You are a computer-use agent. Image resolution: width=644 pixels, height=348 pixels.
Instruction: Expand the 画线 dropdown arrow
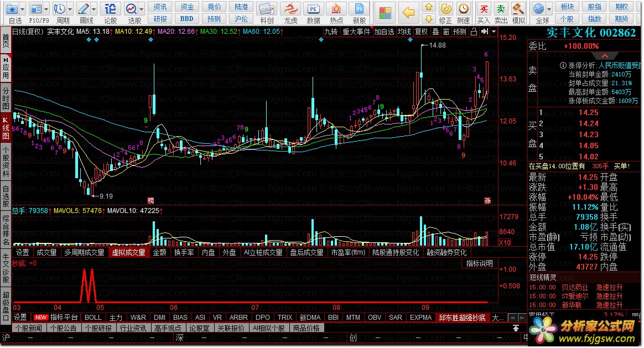click(x=94, y=9)
